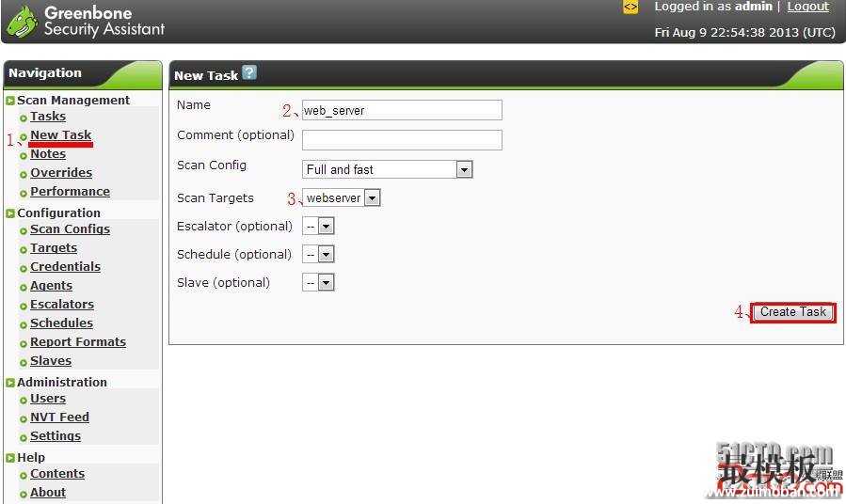Click the New Task help question-mark icon

[248, 73]
